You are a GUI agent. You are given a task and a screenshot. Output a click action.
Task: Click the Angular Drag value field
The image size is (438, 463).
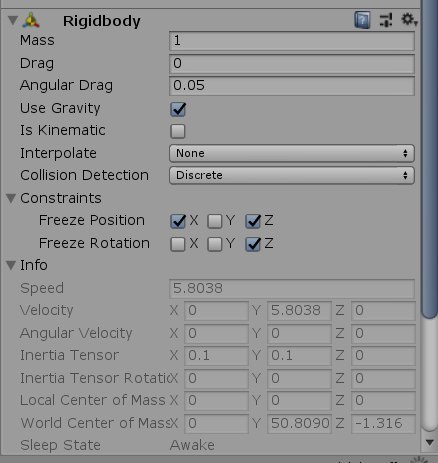292,86
